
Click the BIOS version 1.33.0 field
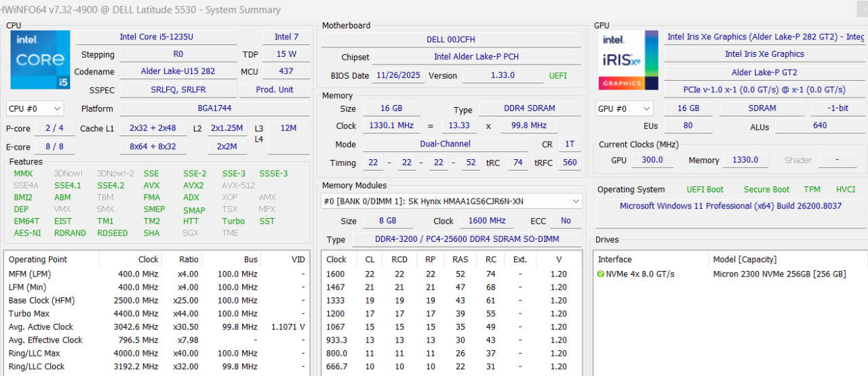(x=502, y=75)
